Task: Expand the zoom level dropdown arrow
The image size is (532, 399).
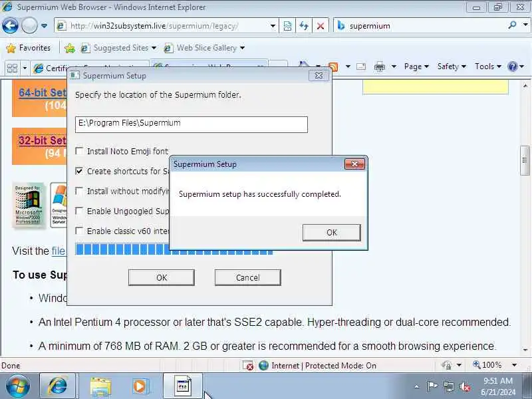Action: point(514,365)
